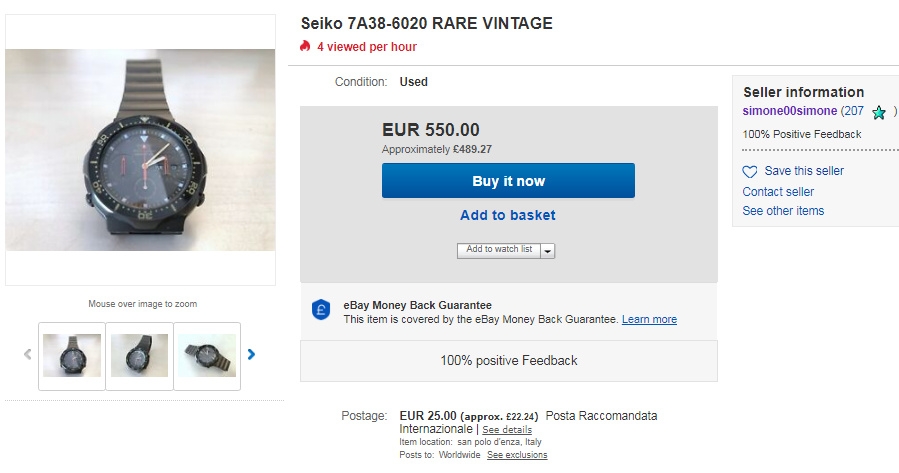Open postage See details link
The height and width of the screenshot is (473, 899).
[x=507, y=430]
